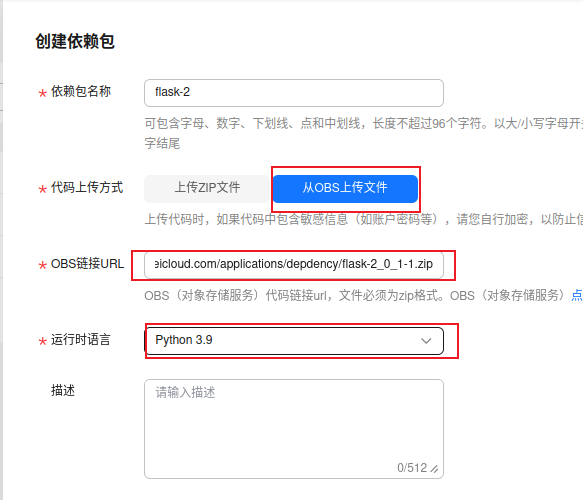This screenshot has width=583, height=500.
Task: Click the 0/512 character counter
Action: point(412,468)
